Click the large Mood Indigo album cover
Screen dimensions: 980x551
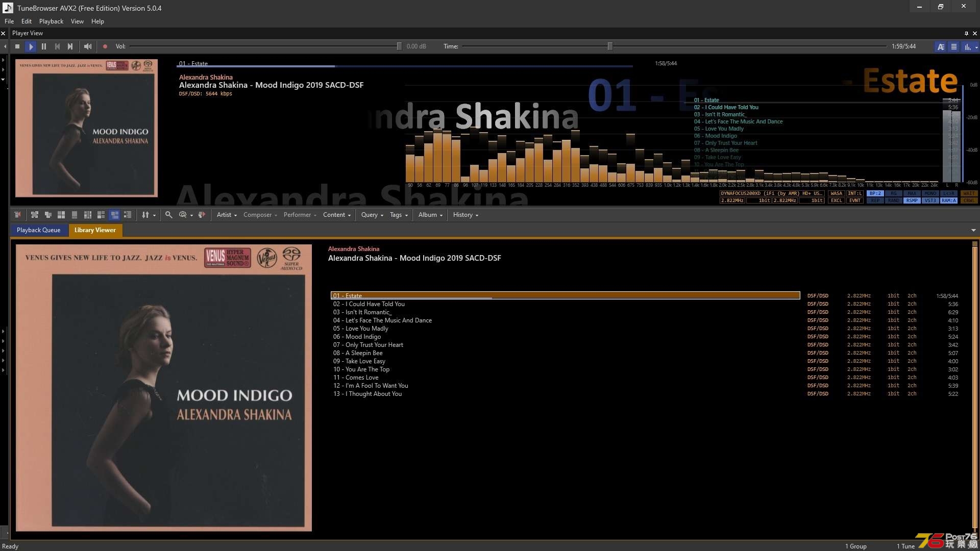tap(163, 388)
